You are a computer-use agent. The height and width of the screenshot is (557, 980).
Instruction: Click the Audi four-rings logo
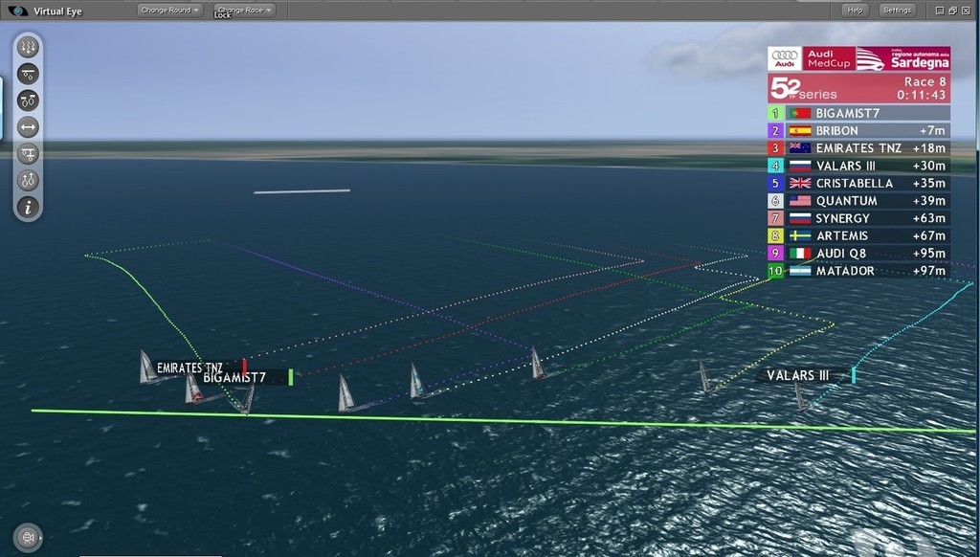tap(785, 58)
